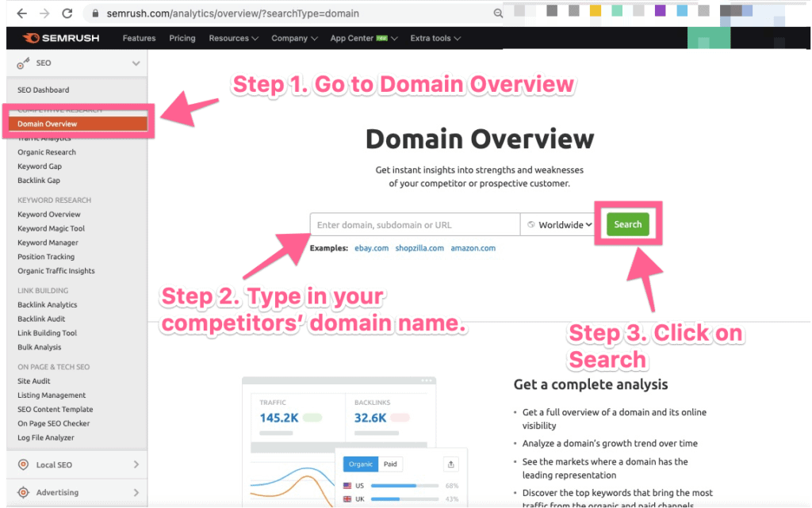Image resolution: width=812 pixels, height=508 pixels.
Task: Expand the Local SEO section arrow
Action: click(x=136, y=464)
